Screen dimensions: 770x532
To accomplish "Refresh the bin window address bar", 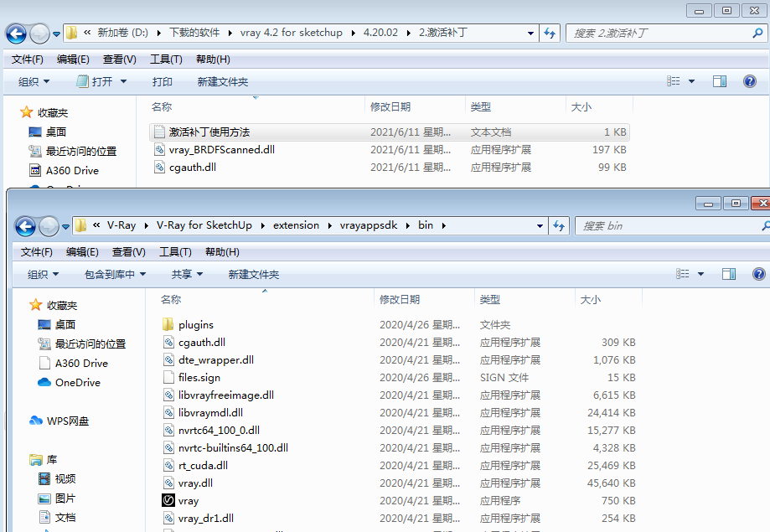I will [x=559, y=225].
